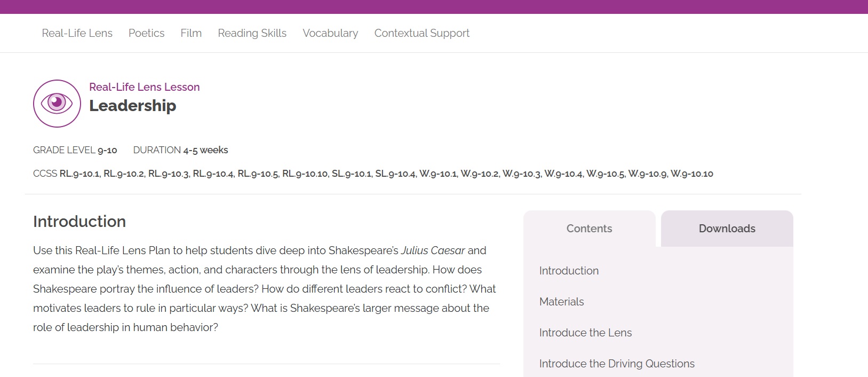Click the Real-Life Lens Lesson label

click(144, 87)
